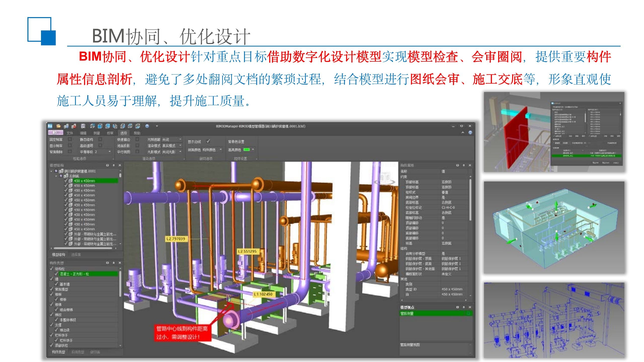This screenshot has height=362, width=644.
Task: Collapse the 右侧底 tree node
Action: click(x=56, y=176)
